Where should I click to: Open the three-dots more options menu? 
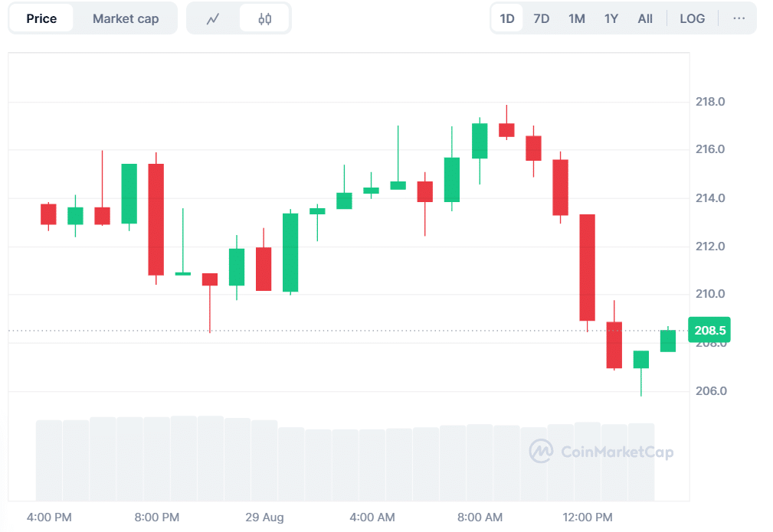pos(739,18)
